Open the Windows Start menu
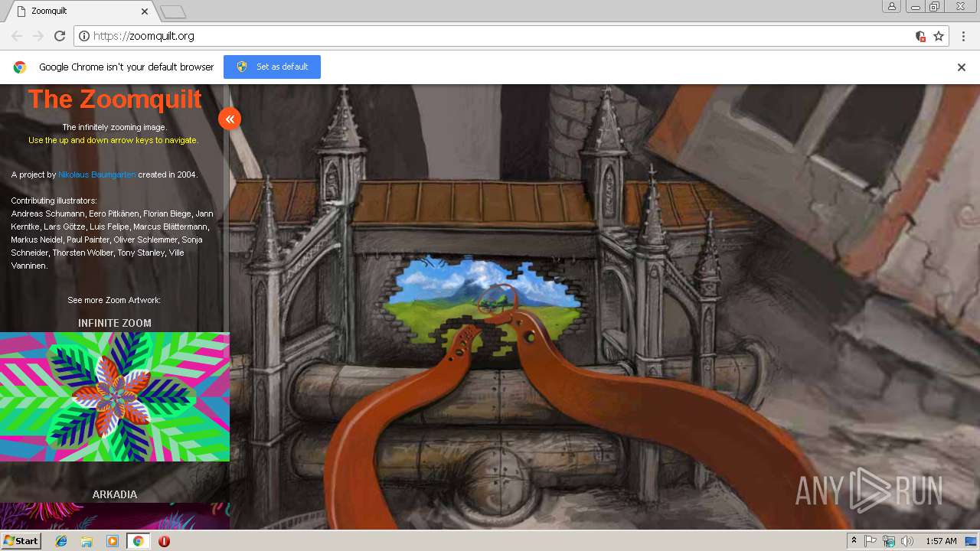The image size is (980, 551). 21,540
